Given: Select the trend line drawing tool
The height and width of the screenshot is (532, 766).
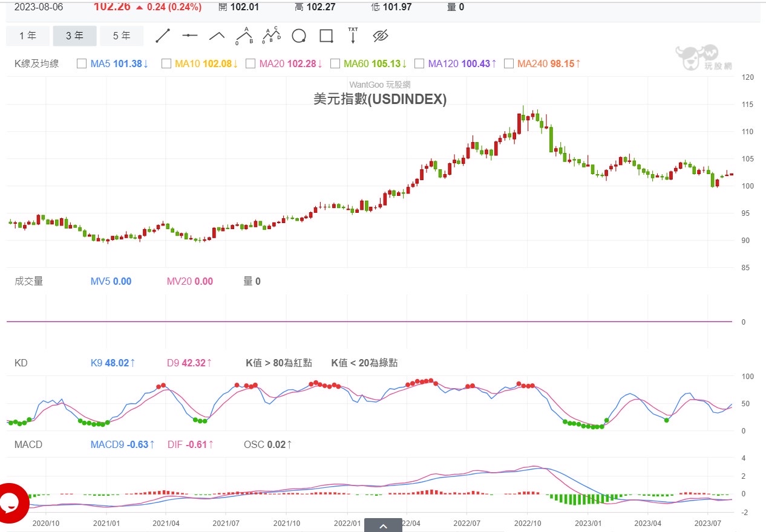Looking at the screenshot, I should 163,36.
